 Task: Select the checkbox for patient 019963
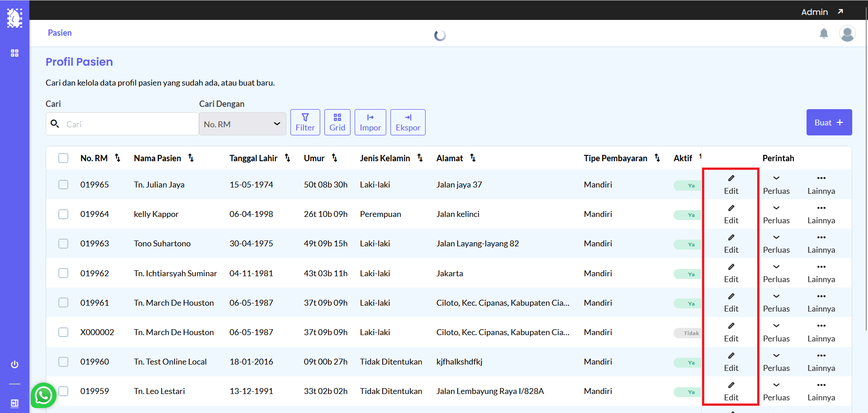[63, 244]
